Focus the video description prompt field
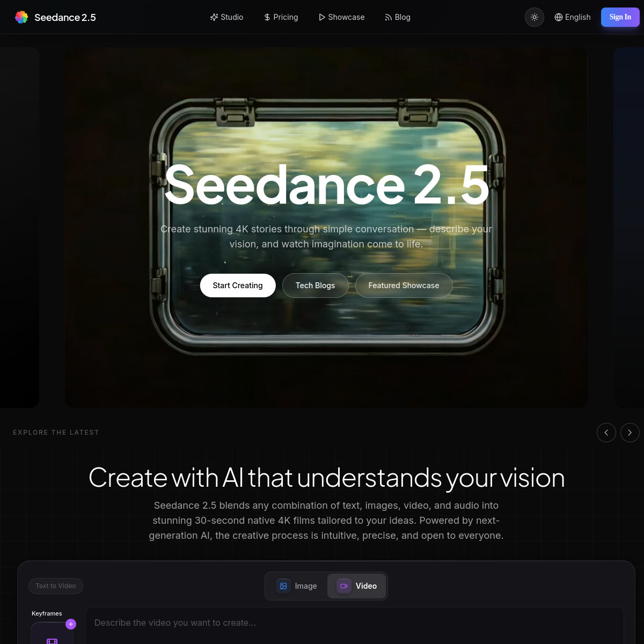This screenshot has height=644, width=644. [x=355, y=626]
